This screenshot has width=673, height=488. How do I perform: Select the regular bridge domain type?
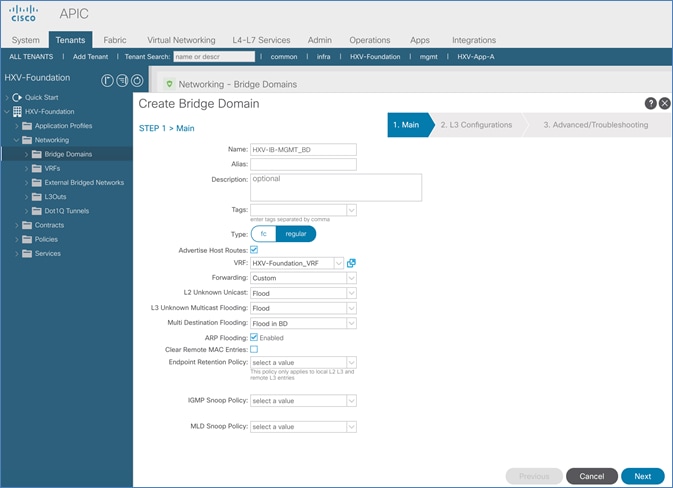pos(296,234)
